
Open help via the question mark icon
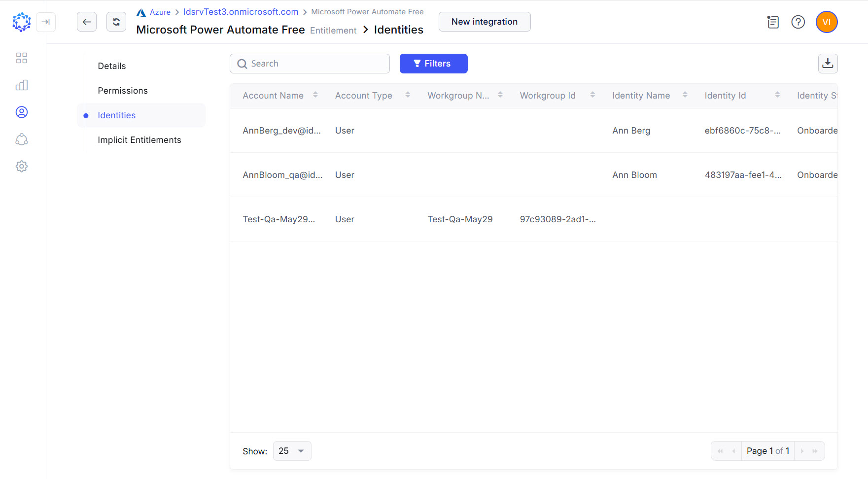tap(798, 22)
